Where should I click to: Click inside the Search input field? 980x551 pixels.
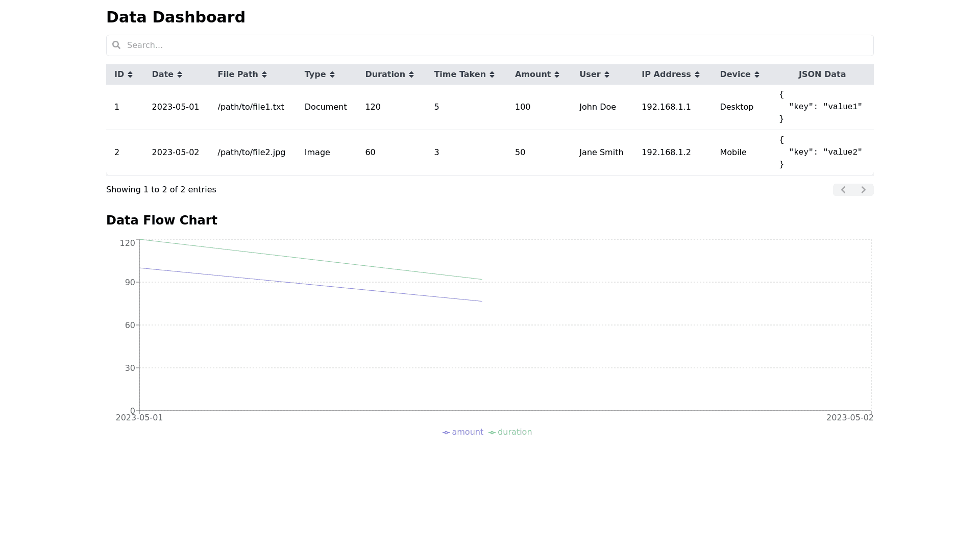point(357,45)
